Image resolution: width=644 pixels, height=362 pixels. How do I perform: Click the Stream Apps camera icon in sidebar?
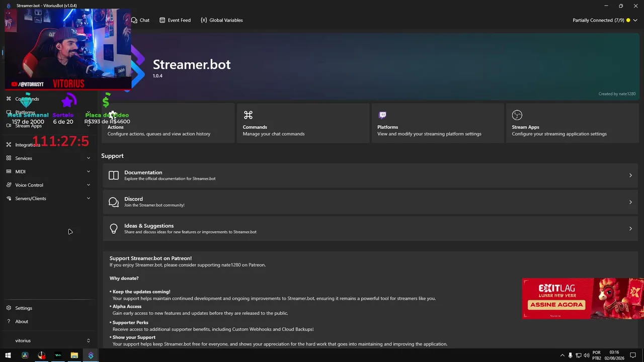click(9, 126)
